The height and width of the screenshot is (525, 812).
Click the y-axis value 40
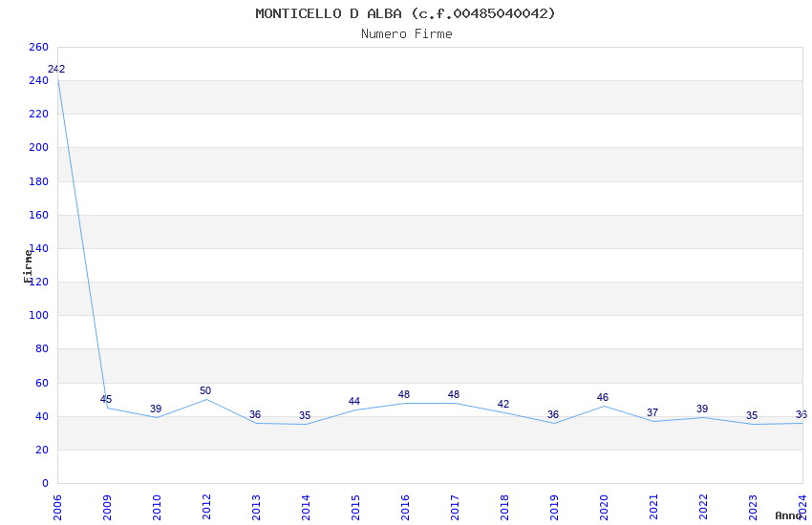(42, 416)
